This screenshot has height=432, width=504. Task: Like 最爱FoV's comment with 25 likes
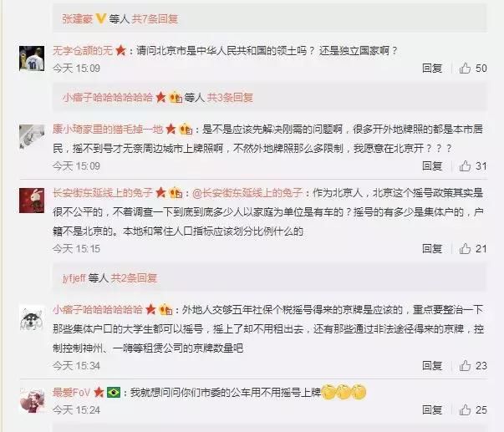465,409
